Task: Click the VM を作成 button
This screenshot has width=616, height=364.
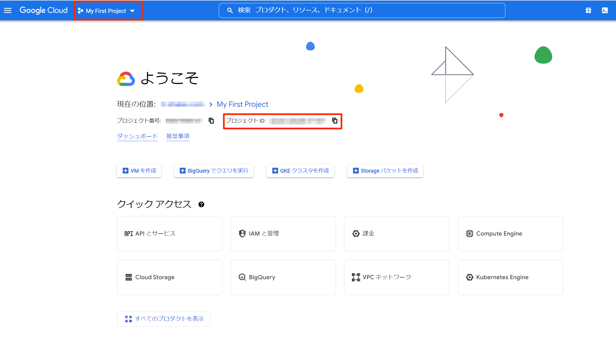Action: click(x=139, y=171)
